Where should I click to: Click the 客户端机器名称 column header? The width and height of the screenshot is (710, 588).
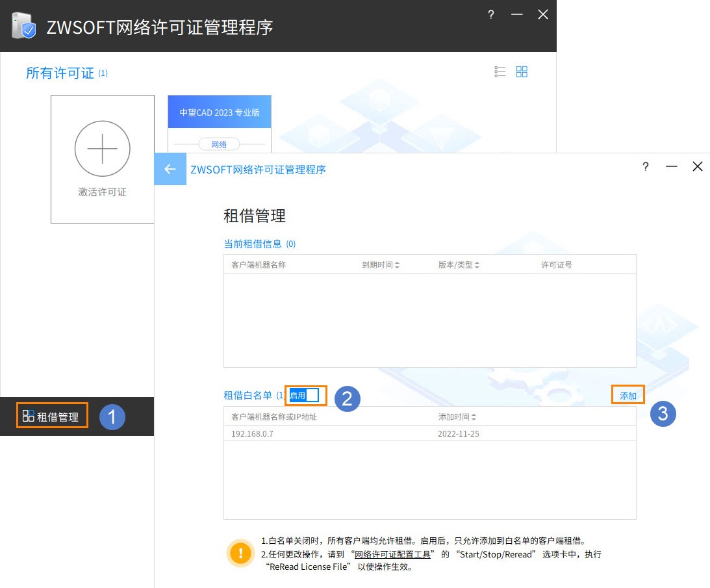258,264
